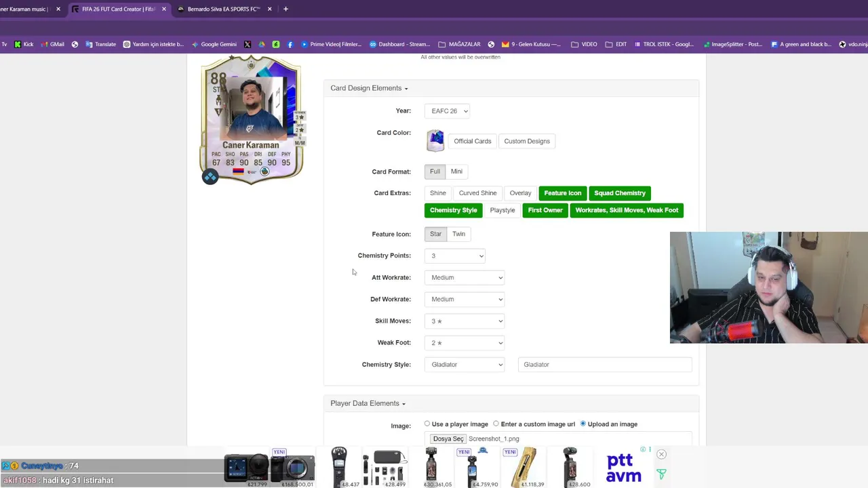Open the Translate bookmark
868x488 pixels.
tap(100, 44)
